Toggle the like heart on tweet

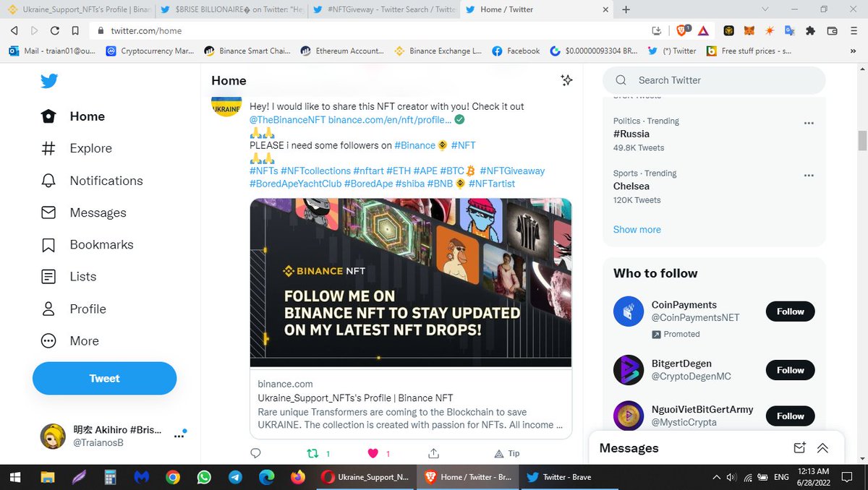373,453
